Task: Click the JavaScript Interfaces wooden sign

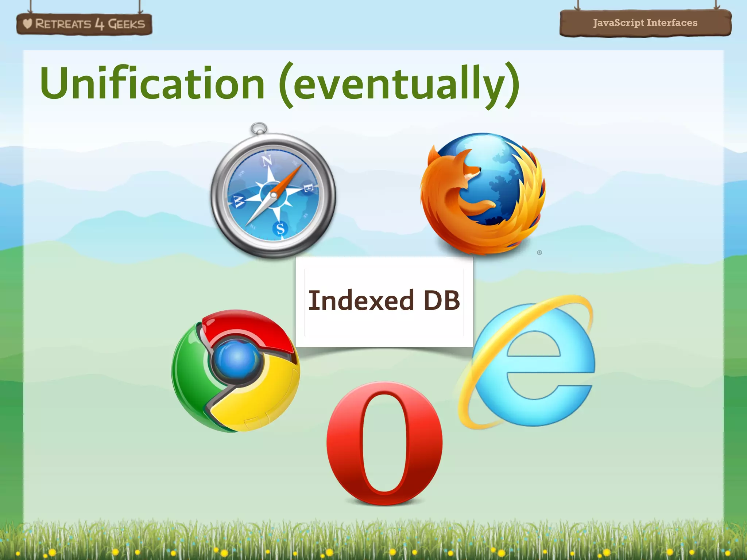Action: coord(645,23)
